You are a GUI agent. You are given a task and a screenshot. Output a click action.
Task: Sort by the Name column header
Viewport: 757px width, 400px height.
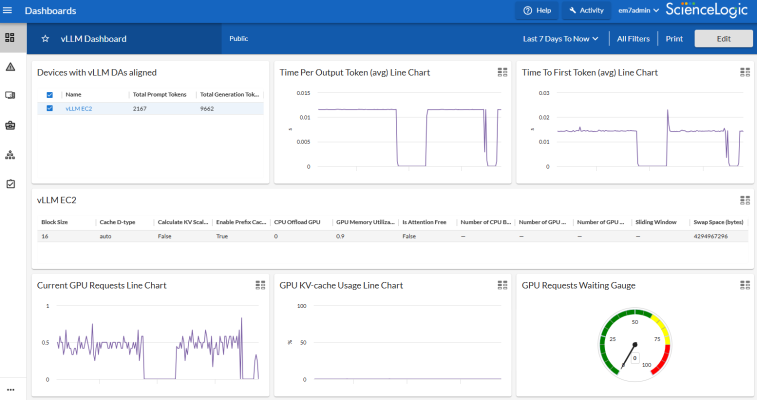(73, 95)
